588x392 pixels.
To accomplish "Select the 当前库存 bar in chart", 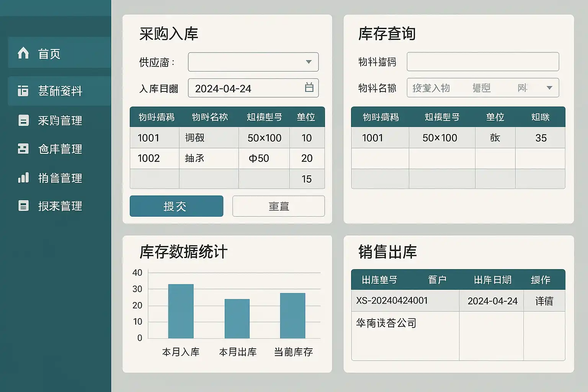I will pyautogui.click(x=292, y=315).
